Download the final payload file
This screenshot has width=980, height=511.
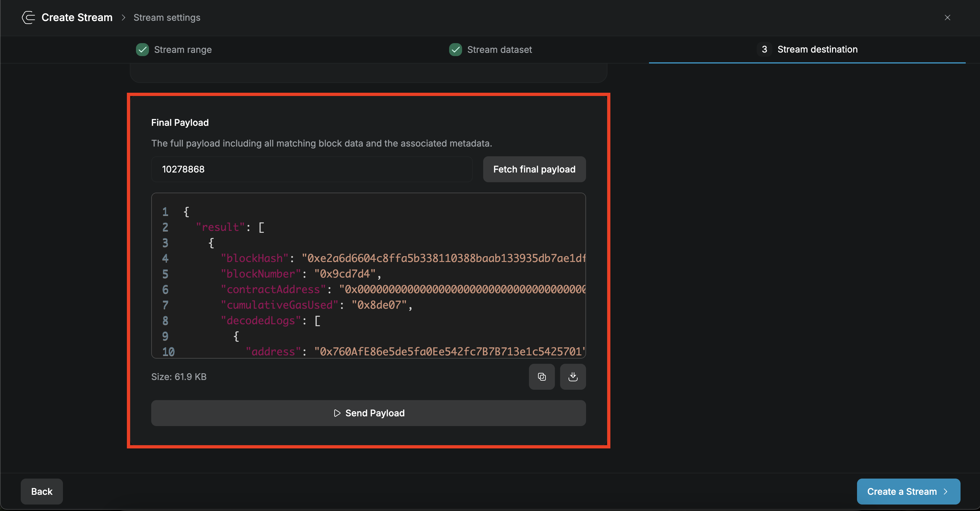tap(573, 377)
